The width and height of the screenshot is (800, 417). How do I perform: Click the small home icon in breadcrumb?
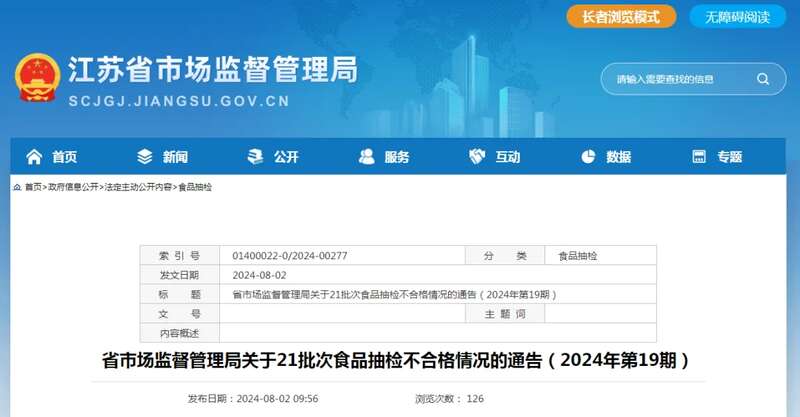[17, 187]
